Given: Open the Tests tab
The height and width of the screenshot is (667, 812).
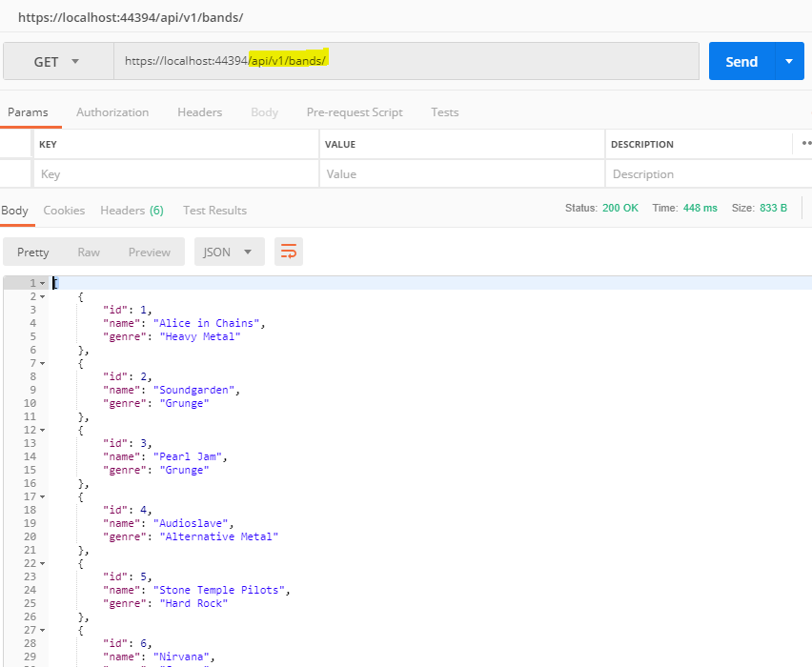Looking at the screenshot, I should pos(445,112).
